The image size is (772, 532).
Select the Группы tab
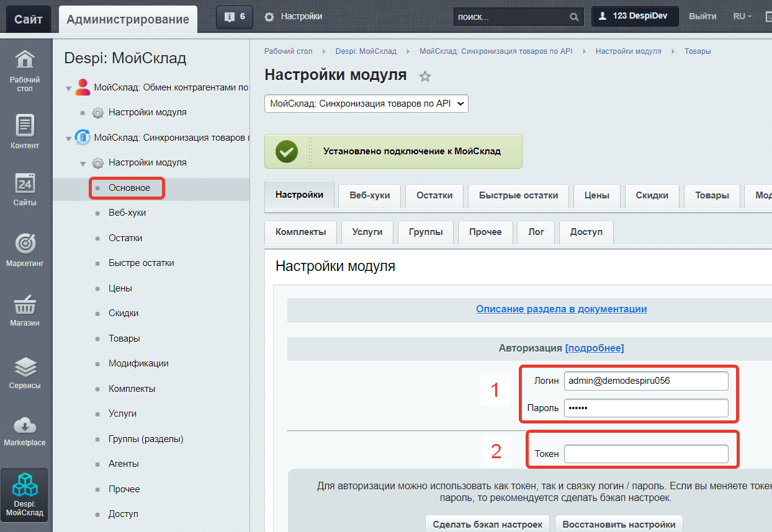point(426,232)
